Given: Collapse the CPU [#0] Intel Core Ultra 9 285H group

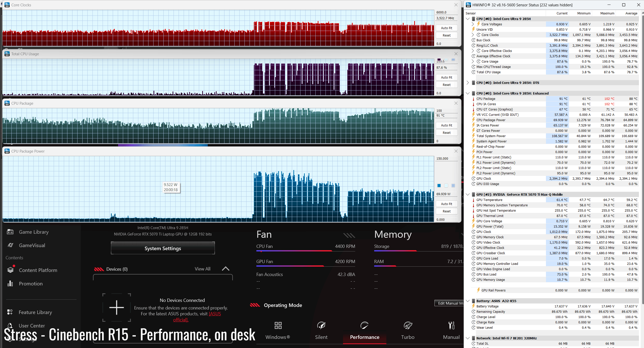Looking at the screenshot, I should coord(468,19).
